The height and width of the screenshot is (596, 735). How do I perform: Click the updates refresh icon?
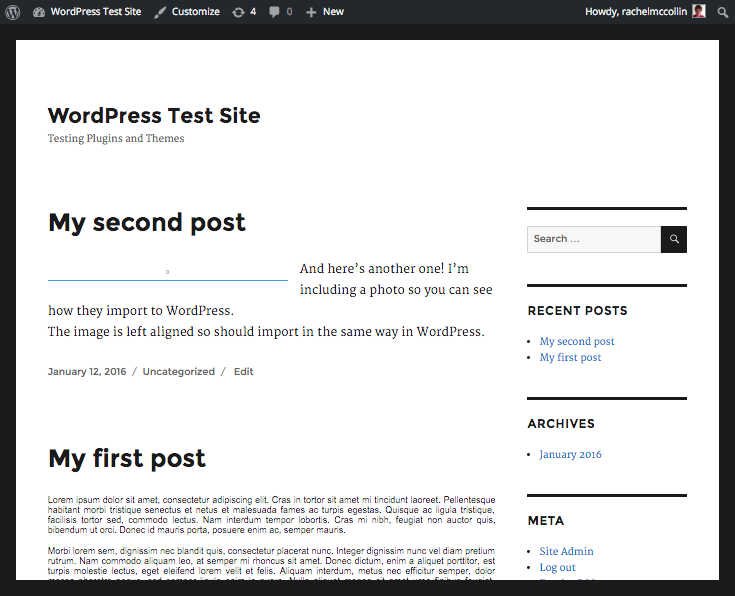pos(238,12)
